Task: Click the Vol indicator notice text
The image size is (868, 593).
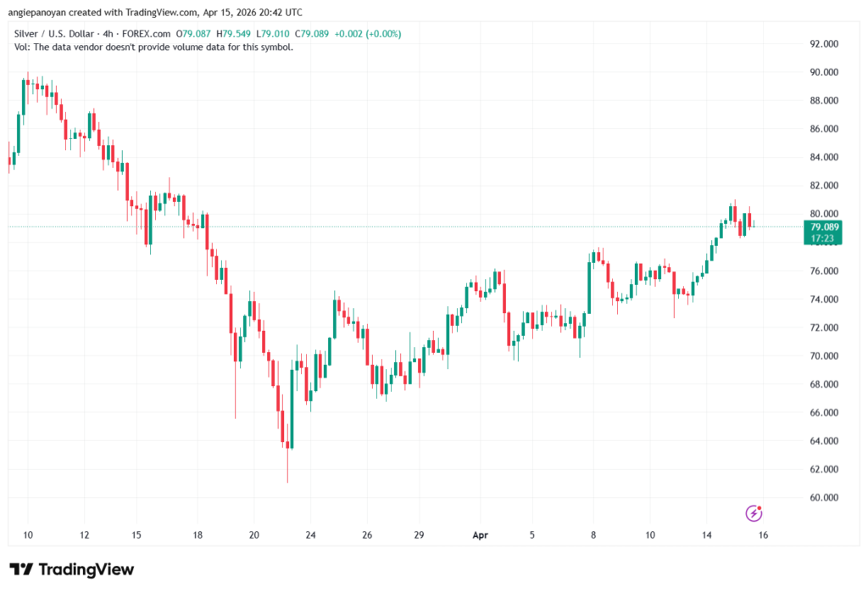Action: pyautogui.click(x=153, y=47)
